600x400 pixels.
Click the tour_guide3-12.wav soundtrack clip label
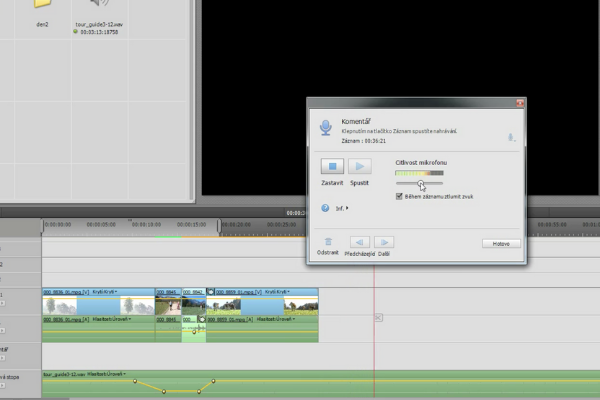pyautogui.click(x=64, y=374)
